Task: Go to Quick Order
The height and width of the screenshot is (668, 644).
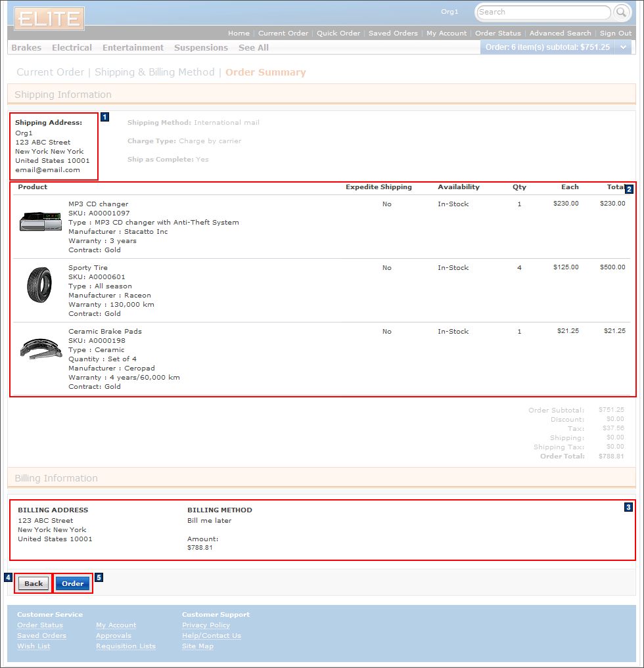Action: click(x=339, y=33)
